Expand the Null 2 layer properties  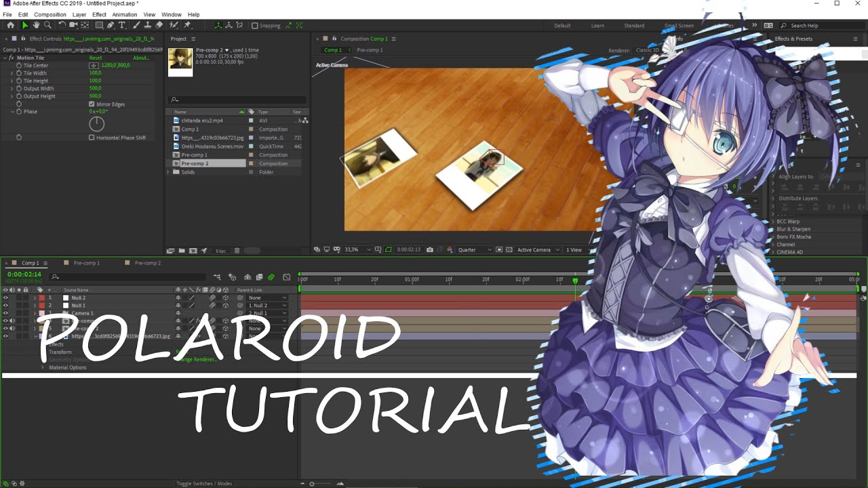[x=35, y=298]
